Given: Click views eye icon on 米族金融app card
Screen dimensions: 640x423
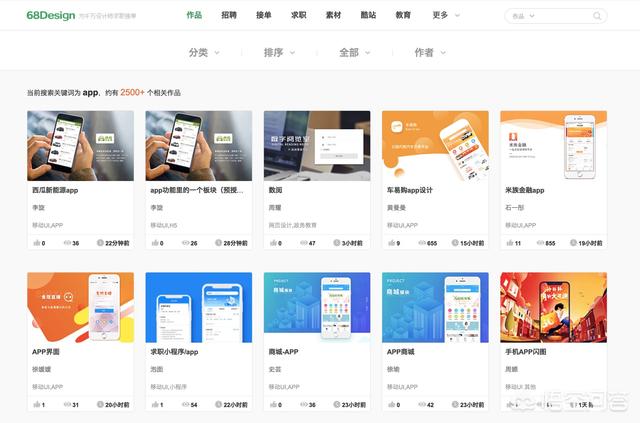Looking at the screenshot, I should [540, 243].
